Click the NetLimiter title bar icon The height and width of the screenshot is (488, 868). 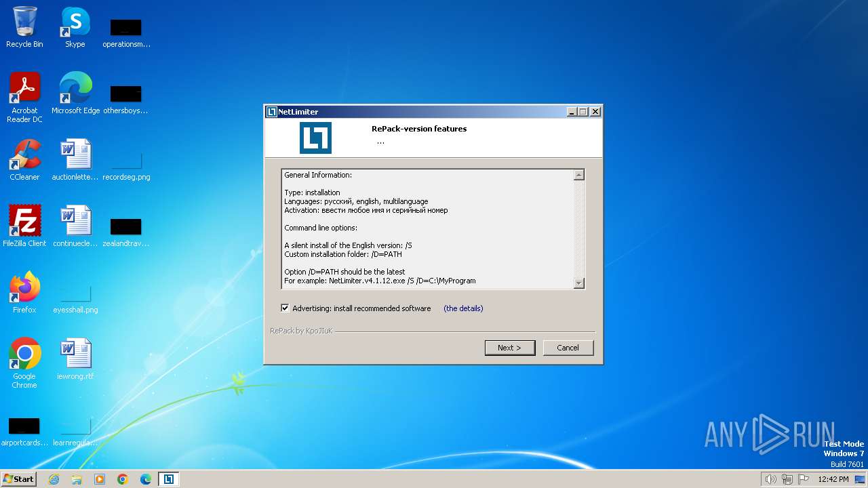click(271, 112)
